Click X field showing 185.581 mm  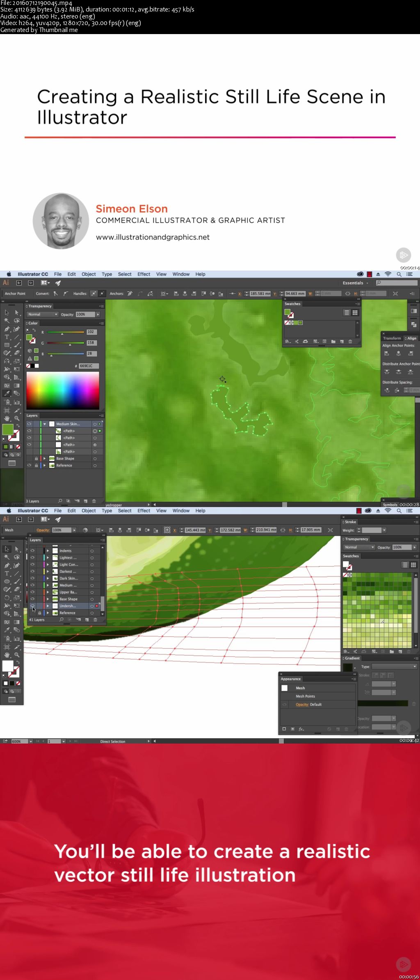pyautogui.click(x=260, y=294)
